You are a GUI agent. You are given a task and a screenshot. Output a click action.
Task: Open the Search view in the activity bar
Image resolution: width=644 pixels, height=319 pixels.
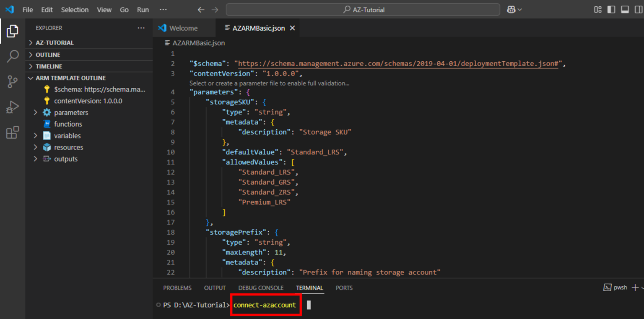pos(13,56)
